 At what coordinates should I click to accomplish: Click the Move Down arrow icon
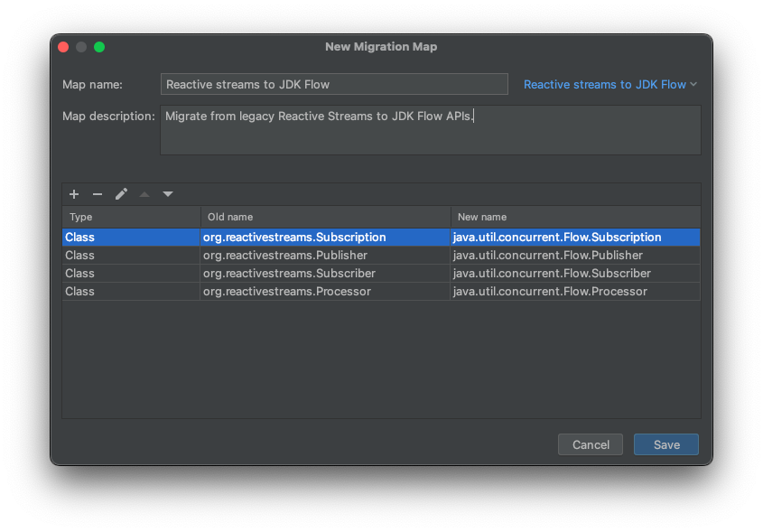[168, 194]
